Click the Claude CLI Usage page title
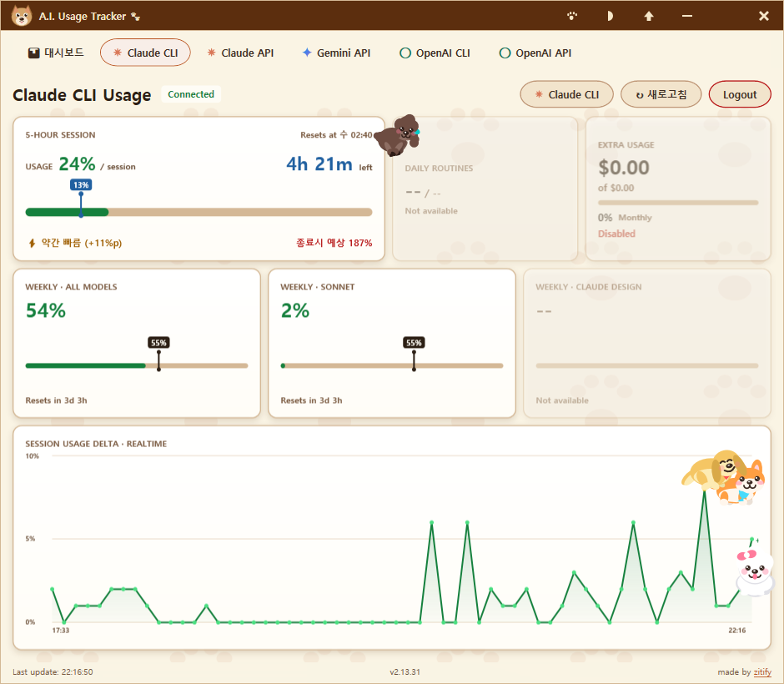This screenshot has height=684, width=784. [x=82, y=94]
